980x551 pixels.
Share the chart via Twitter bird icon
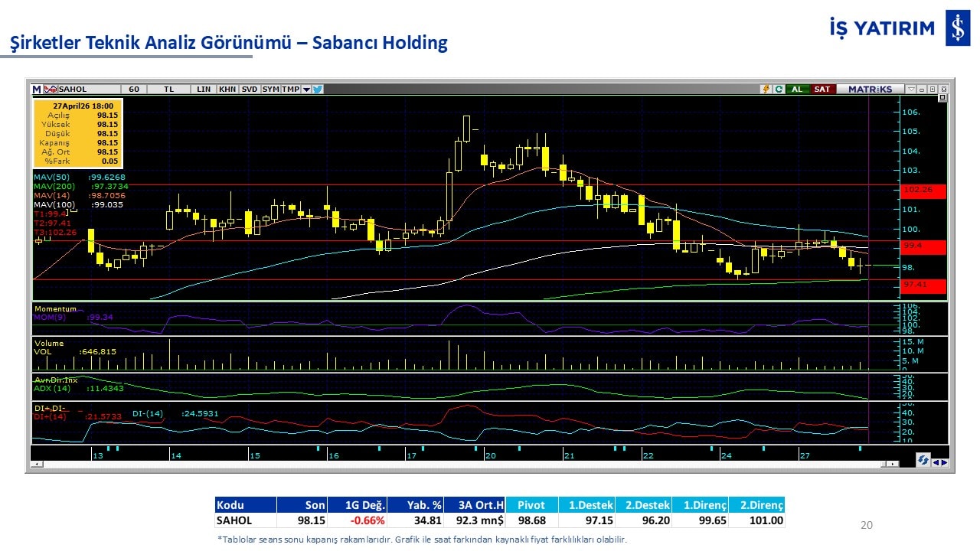[x=318, y=89]
